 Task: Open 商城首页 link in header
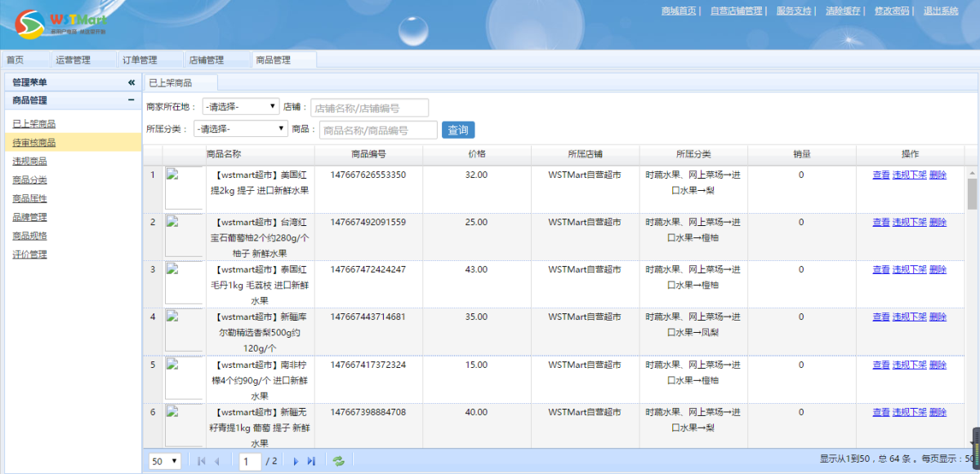tap(679, 11)
